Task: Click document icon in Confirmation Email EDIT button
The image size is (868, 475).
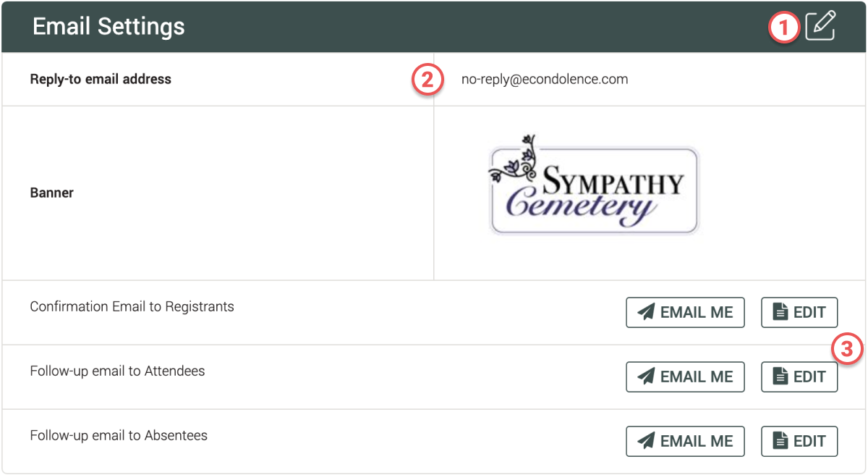Action: (780, 312)
